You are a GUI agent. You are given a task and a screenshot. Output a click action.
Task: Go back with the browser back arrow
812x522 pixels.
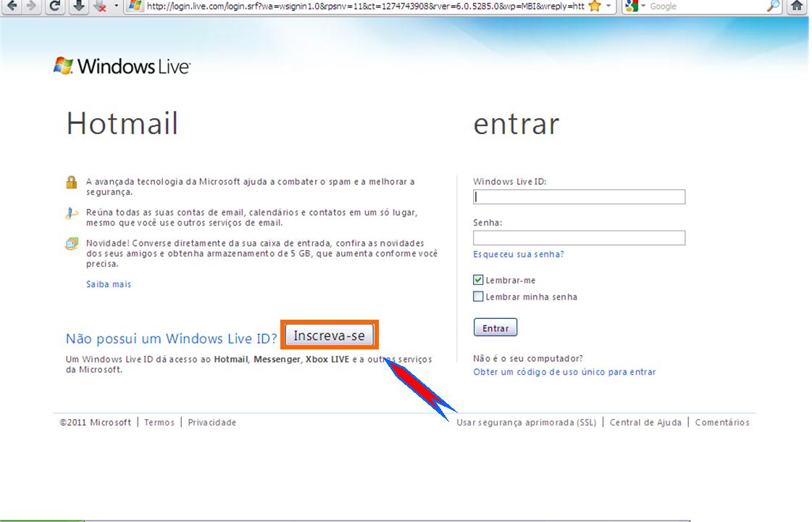click(x=12, y=7)
